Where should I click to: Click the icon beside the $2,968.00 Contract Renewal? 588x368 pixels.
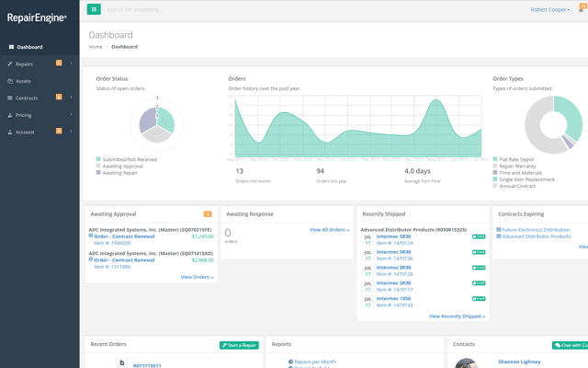pos(91,259)
